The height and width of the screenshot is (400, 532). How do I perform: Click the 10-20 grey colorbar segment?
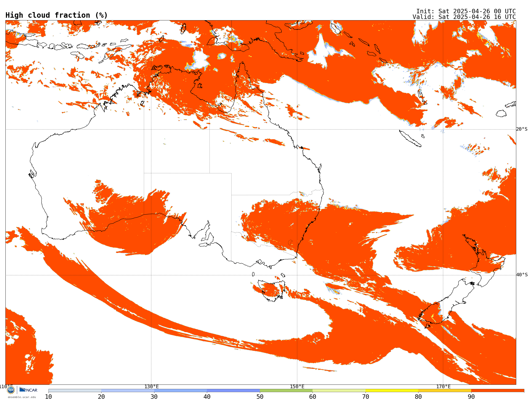click(x=75, y=391)
